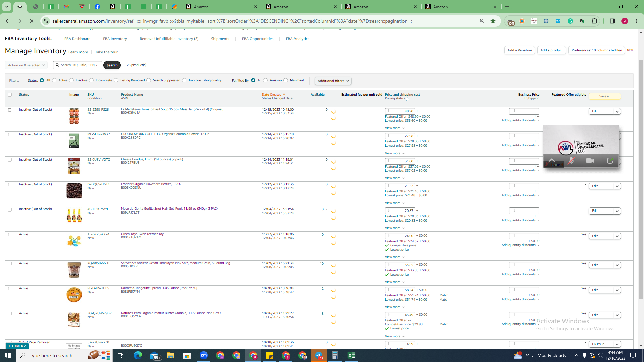
Task: Open the Fix Issue dropdown arrow
Action: [617, 344]
